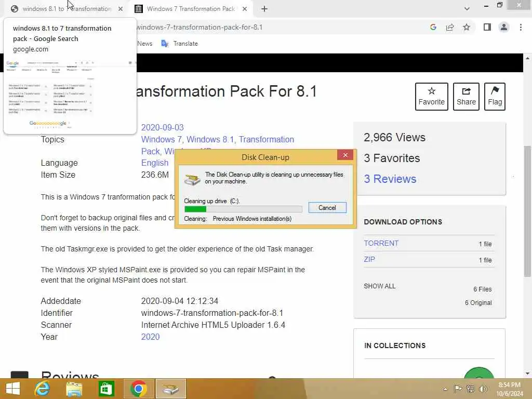Image resolution: width=532 pixels, height=399 pixels.
Task: Click the 236.6M item size value
Action: point(155,175)
